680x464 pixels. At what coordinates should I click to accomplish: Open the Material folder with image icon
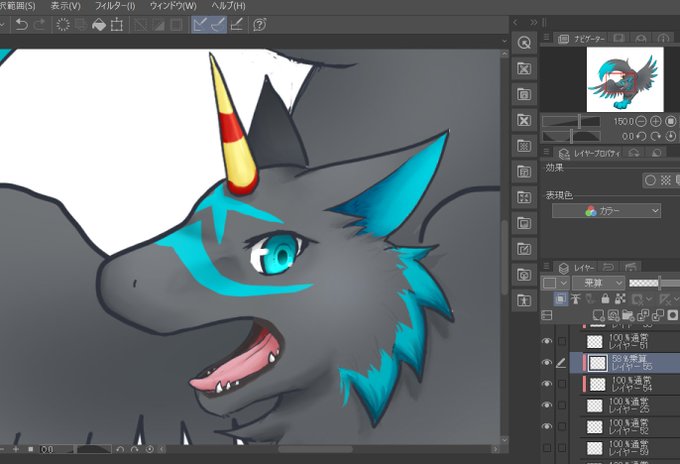click(x=524, y=223)
